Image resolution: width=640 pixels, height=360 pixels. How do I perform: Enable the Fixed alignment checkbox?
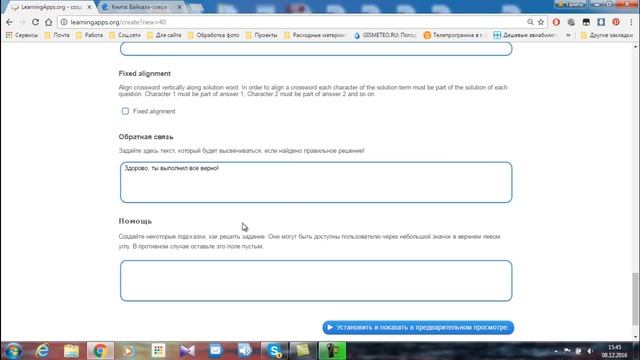pyautogui.click(x=125, y=111)
